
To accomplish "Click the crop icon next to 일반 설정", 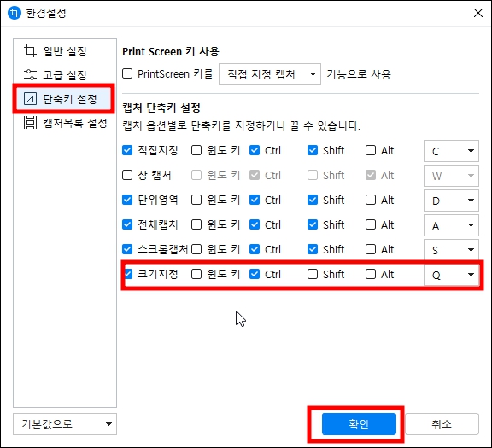I will (x=30, y=51).
